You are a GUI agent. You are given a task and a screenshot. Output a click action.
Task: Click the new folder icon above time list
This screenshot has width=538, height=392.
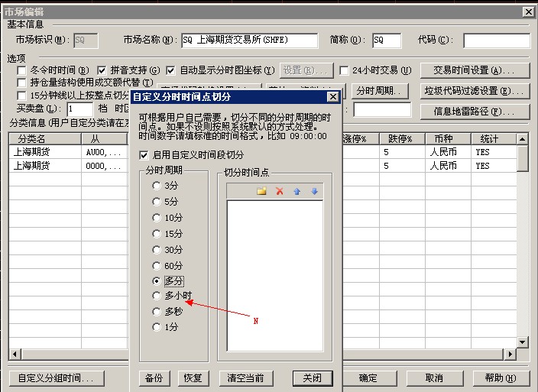[x=262, y=191]
